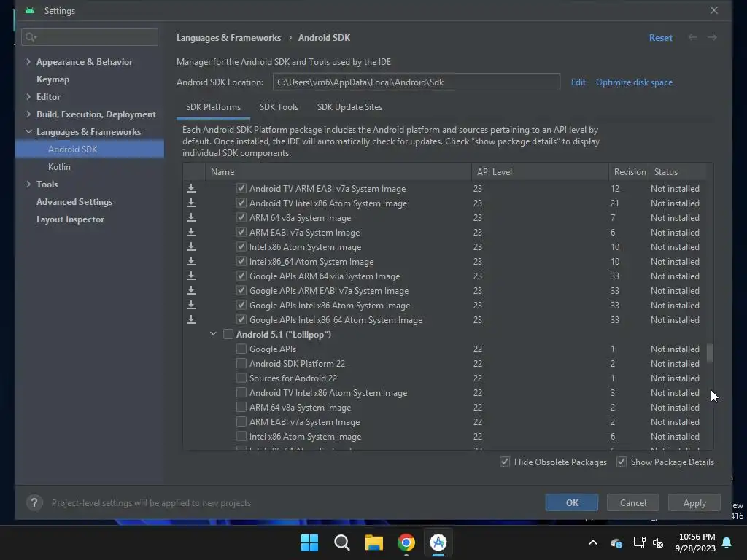Viewport: 747px width, 560px height.
Task: Go back using the left arrow icon
Action: coord(693,37)
